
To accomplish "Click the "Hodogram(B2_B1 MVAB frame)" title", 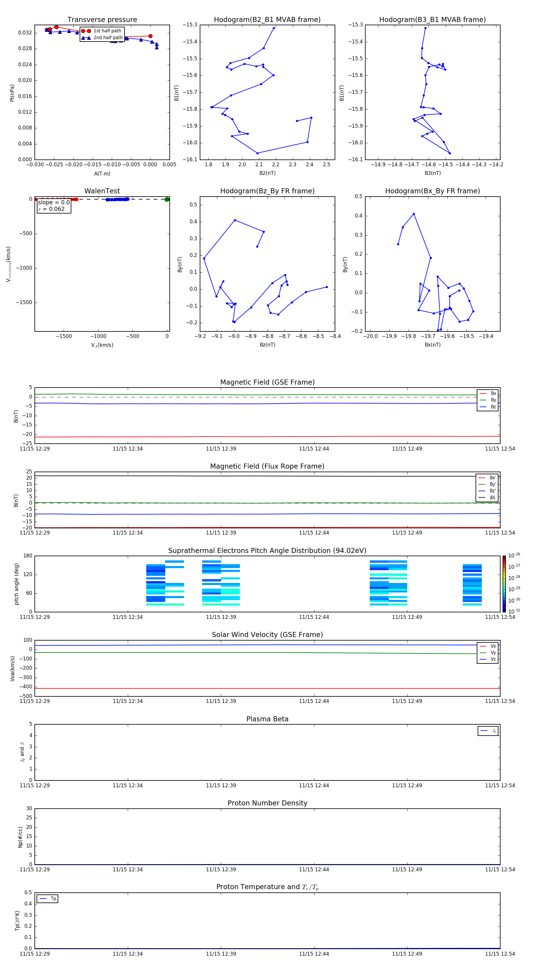I will click(267, 20).
